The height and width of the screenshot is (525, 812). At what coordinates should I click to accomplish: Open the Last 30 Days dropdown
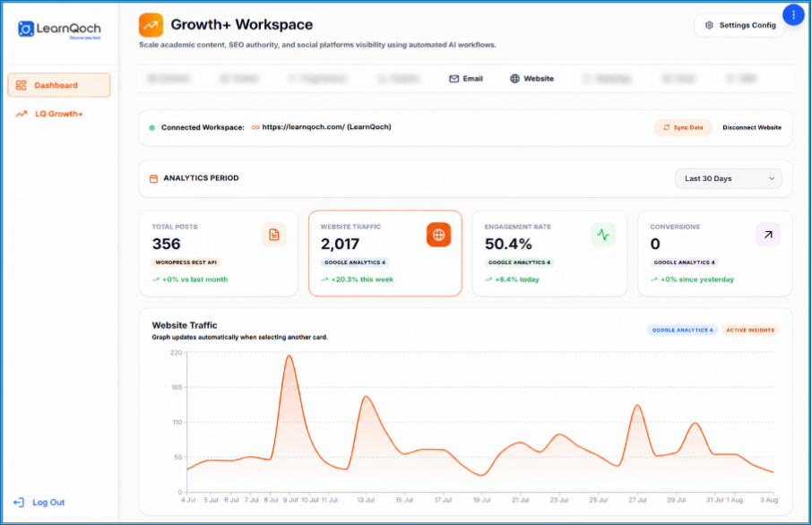(x=728, y=178)
